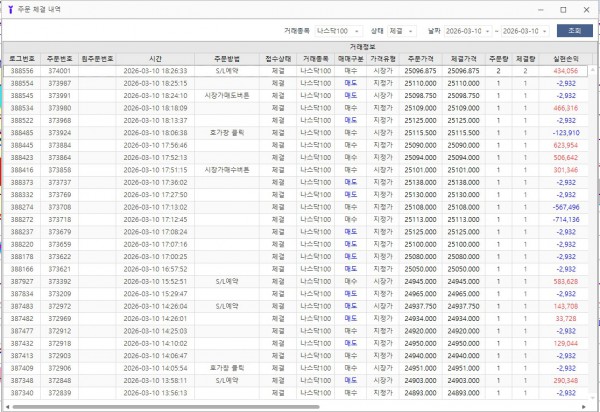Click 시장가매수버튼 order method cell
600x412 pixels.
(x=227, y=170)
